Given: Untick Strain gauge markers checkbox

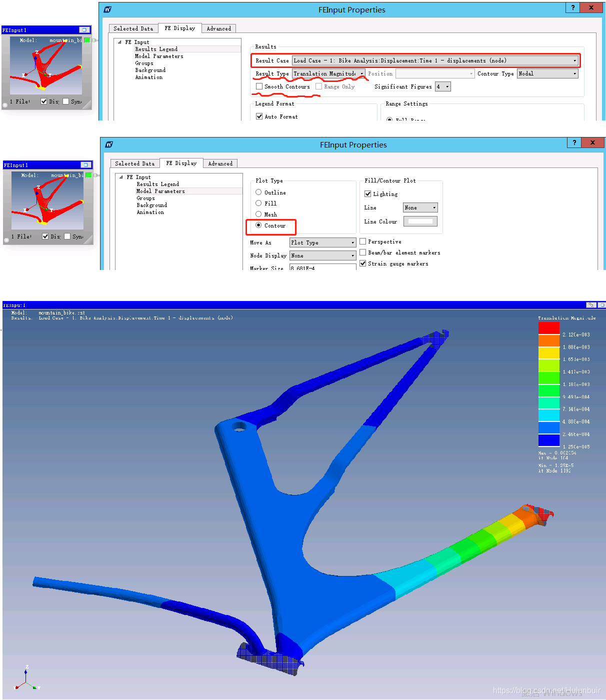Looking at the screenshot, I should pyautogui.click(x=363, y=263).
